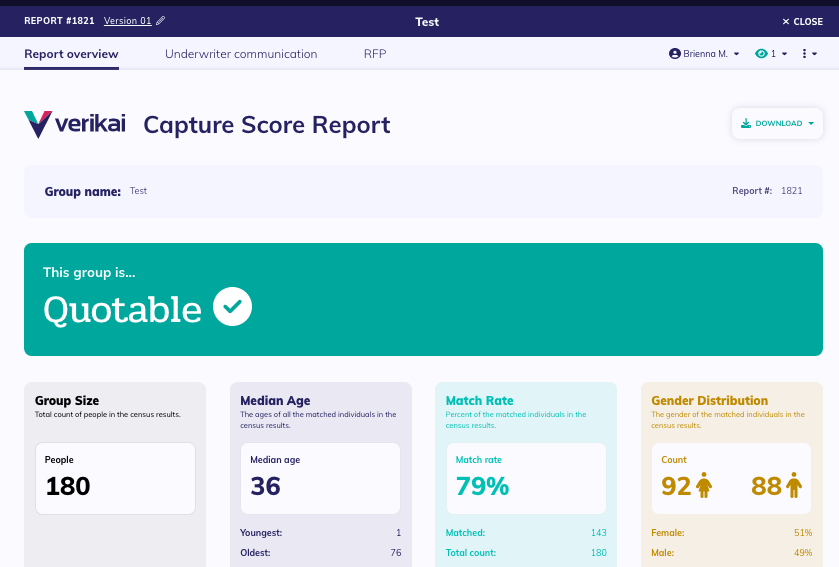Click the Match Rate card title
839x567 pixels.
point(479,401)
